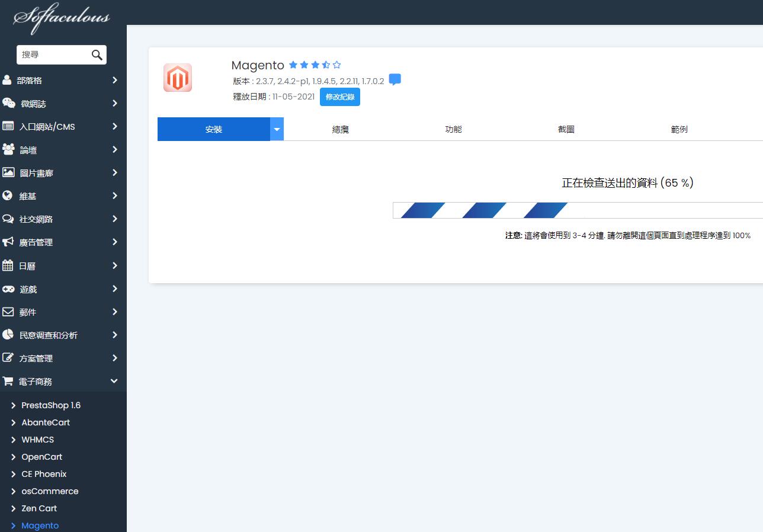Click the search magnifier icon
This screenshot has width=763, height=532.
97,55
